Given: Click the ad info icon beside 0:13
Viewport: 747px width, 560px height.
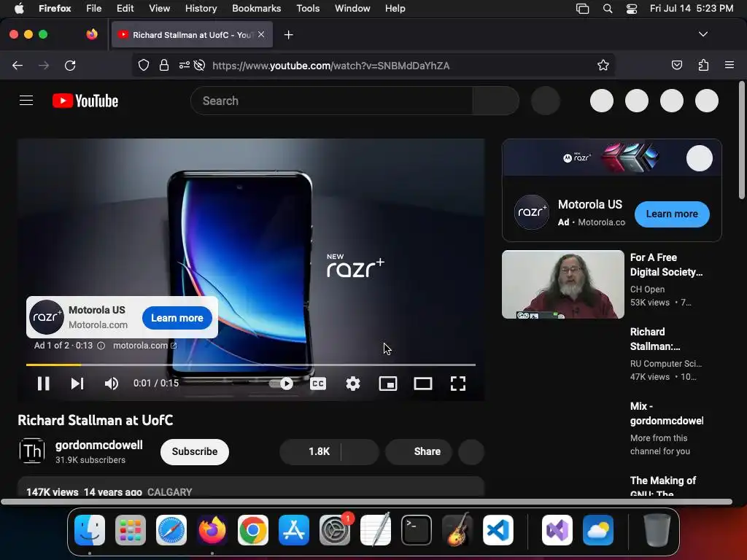Looking at the screenshot, I should (101, 346).
